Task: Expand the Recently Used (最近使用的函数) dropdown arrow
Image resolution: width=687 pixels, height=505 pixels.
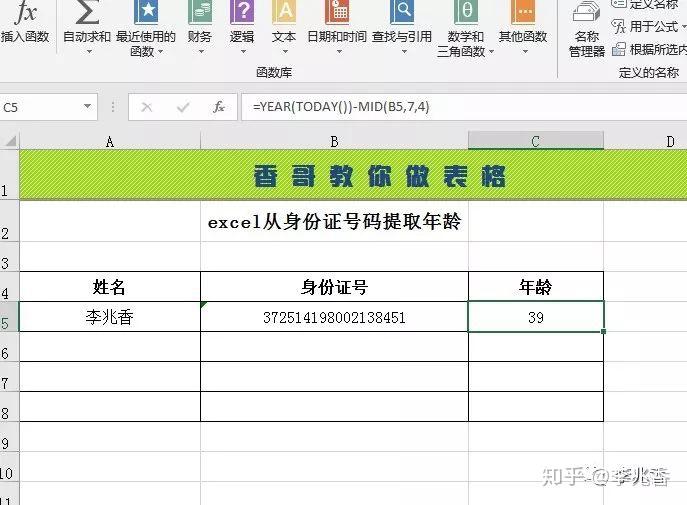Action: [x=160, y=52]
